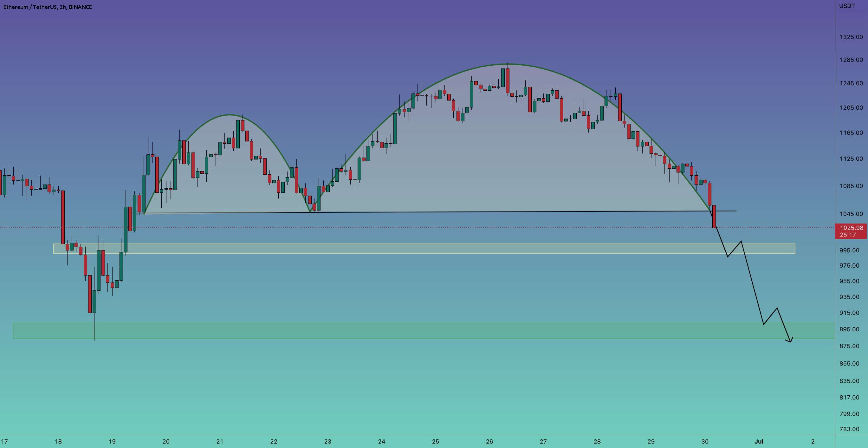Click date label 21 on time axis
Viewport: 868px width, 448px height.
coord(220,441)
